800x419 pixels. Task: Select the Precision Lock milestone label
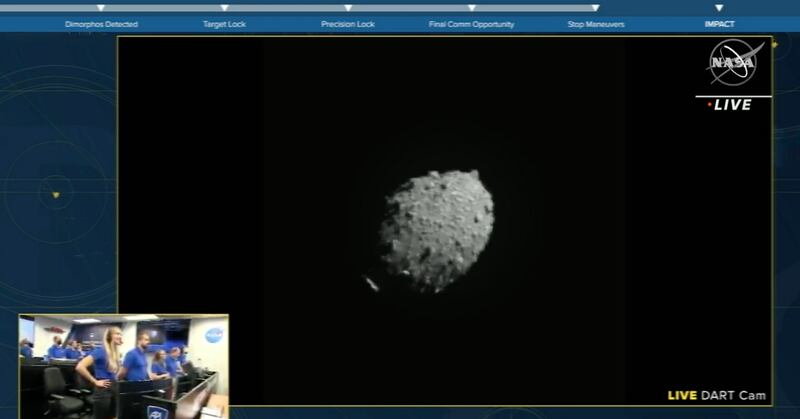tap(348, 24)
